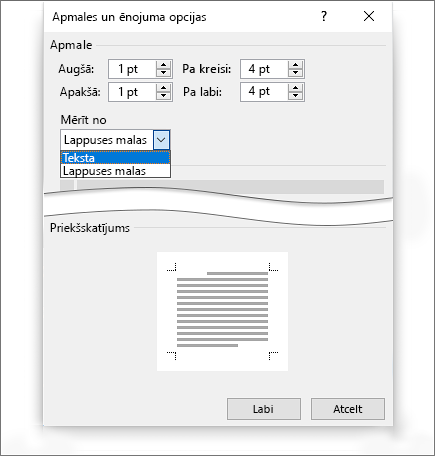Click the page preview thumbnail
Viewport: 435px width, 456px height.
222,311
